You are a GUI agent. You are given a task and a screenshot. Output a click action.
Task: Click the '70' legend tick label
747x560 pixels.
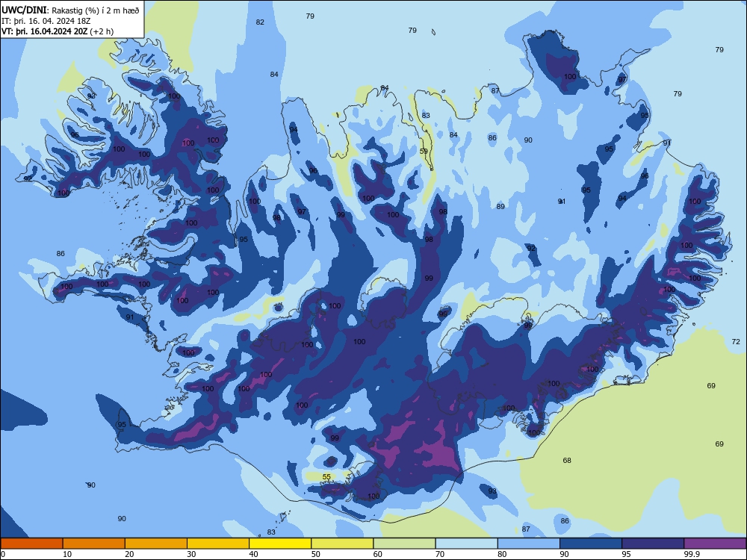(x=440, y=554)
